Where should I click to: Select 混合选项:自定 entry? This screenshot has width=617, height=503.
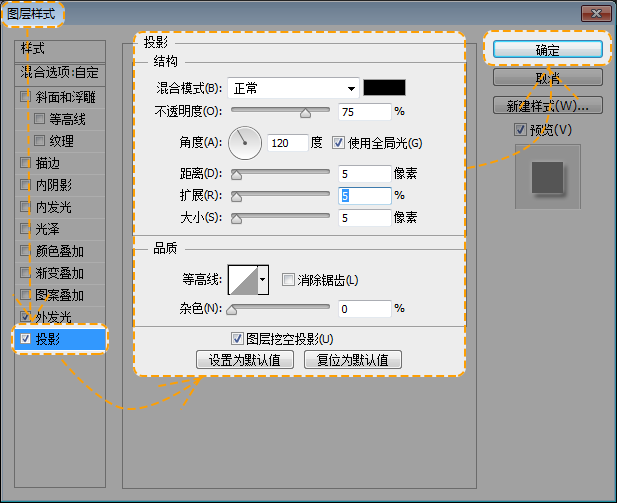coord(61,73)
